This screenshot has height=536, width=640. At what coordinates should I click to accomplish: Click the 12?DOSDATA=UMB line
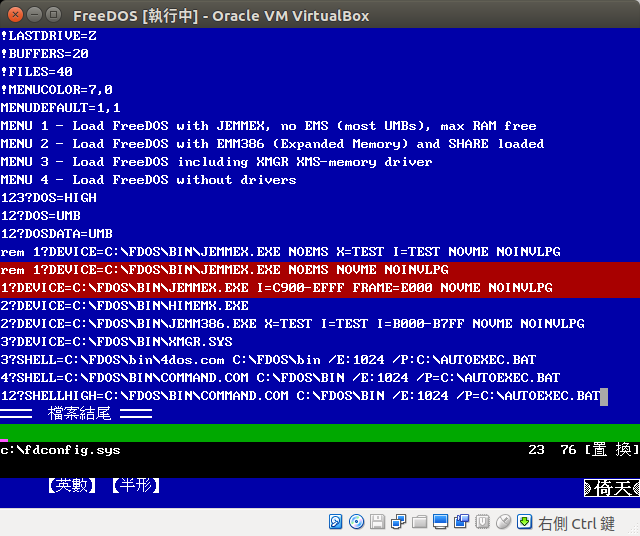pyautogui.click(x=56, y=234)
